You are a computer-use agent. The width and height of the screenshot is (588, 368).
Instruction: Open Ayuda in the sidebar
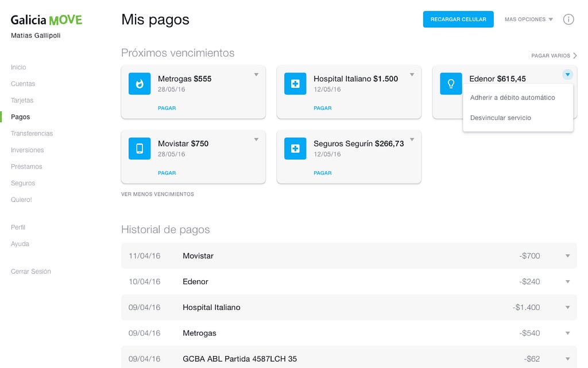pos(20,243)
